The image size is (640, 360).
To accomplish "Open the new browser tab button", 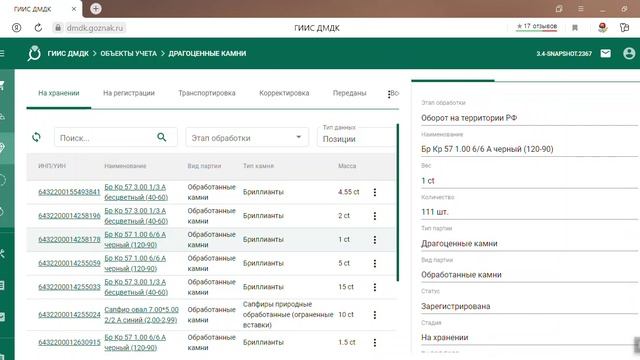I will tap(96, 9).
